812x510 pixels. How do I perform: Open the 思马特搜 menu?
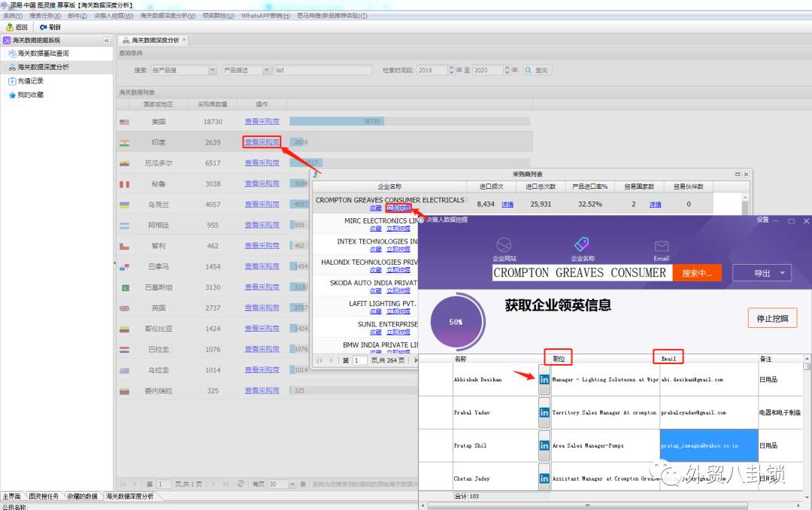pos(332,16)
